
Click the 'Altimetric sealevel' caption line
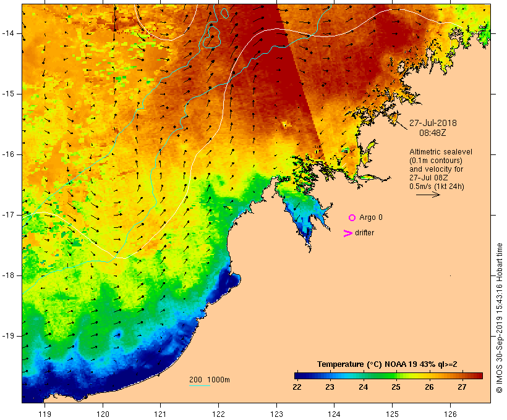coord(441,152)
